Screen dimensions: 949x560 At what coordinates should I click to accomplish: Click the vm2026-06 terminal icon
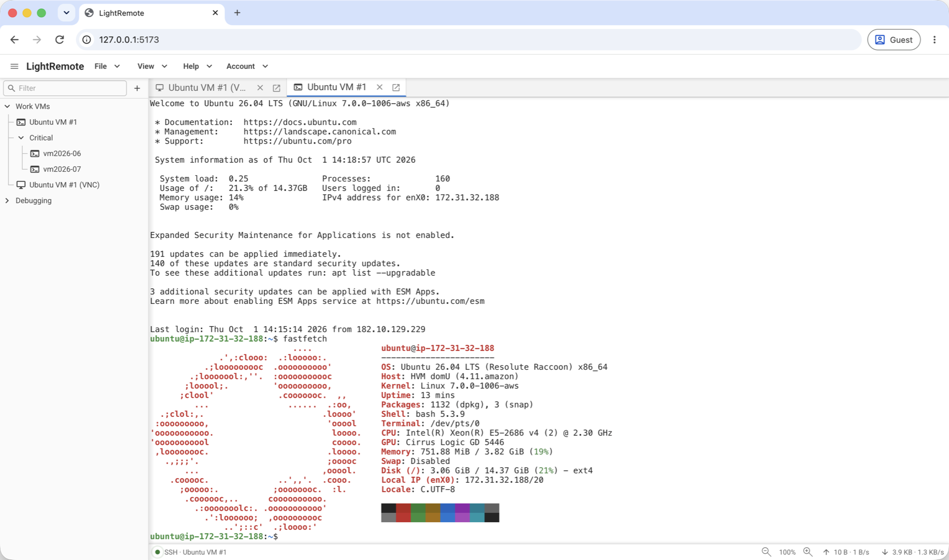click(35, 153)
